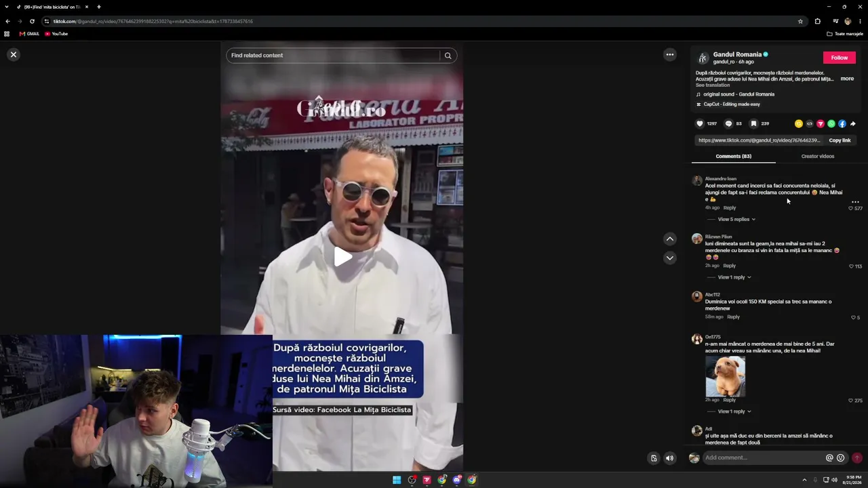Save the video with the bookmark icon
This screenshot has width=868, height=488.
(x=753, y=123)
